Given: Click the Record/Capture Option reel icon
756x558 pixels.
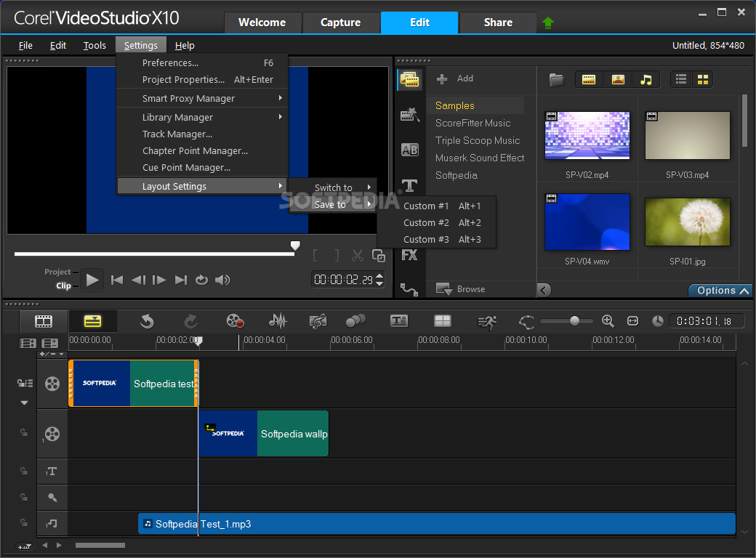Looking at the screenshot, I should pos(235,320).
